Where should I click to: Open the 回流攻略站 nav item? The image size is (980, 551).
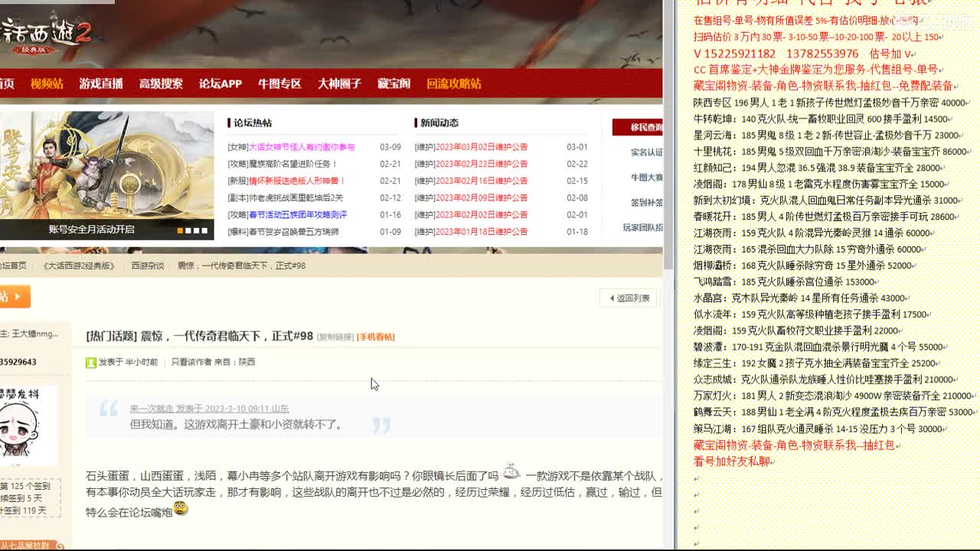454,84
